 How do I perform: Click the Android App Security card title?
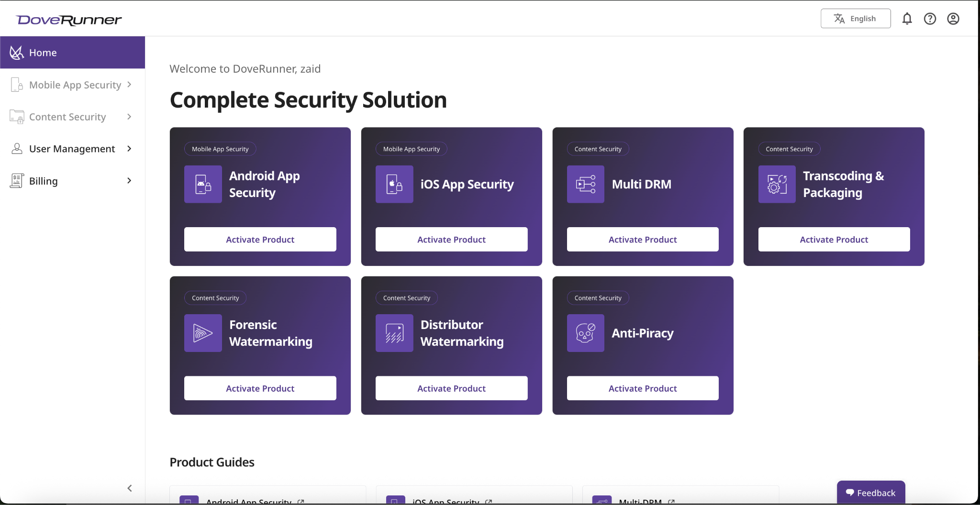tap(265, 184)
